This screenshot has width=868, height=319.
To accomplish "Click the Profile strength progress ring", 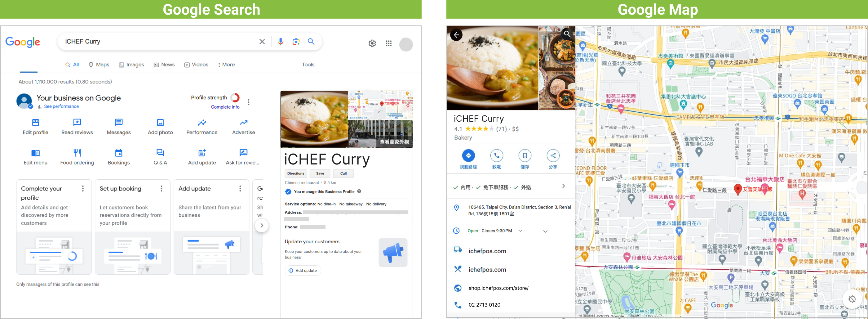I will click(235, 98).
